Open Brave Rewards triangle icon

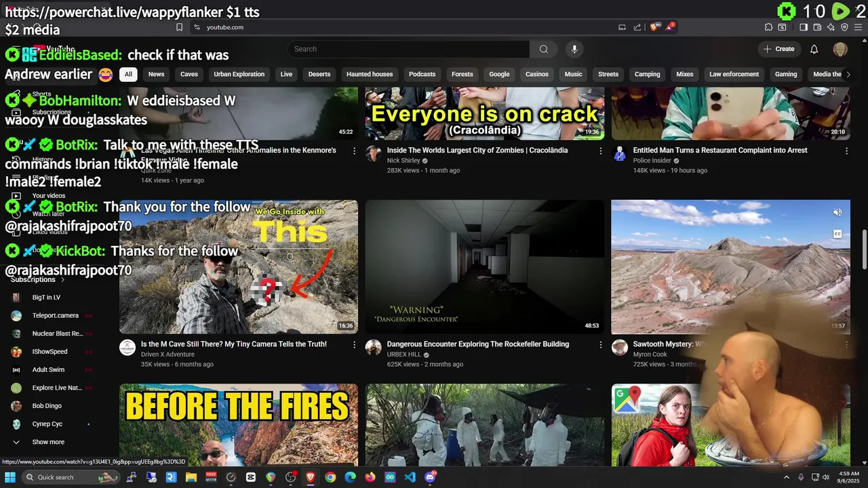point(670,27)
